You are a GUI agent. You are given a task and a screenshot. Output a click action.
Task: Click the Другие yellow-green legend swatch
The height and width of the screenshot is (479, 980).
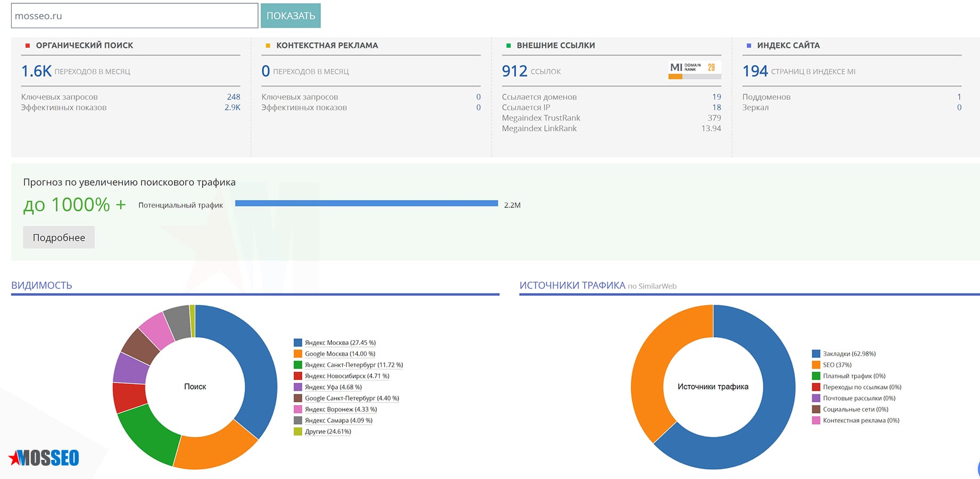pos(298,432)
